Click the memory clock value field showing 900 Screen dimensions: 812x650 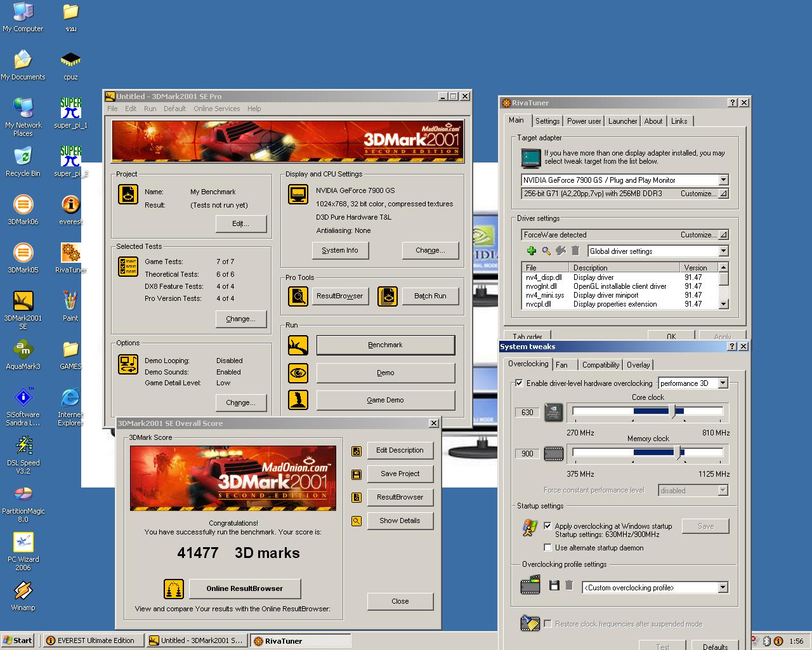(527, 453)
